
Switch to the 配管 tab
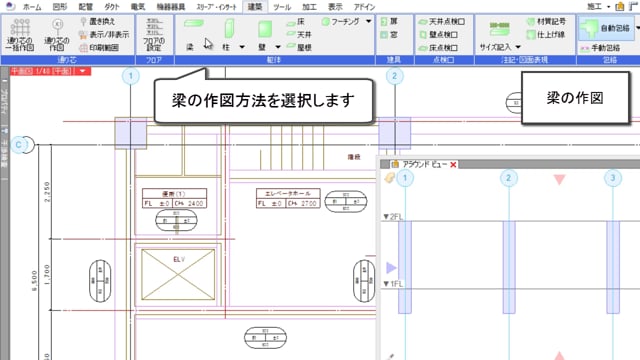tap(86, 7)
